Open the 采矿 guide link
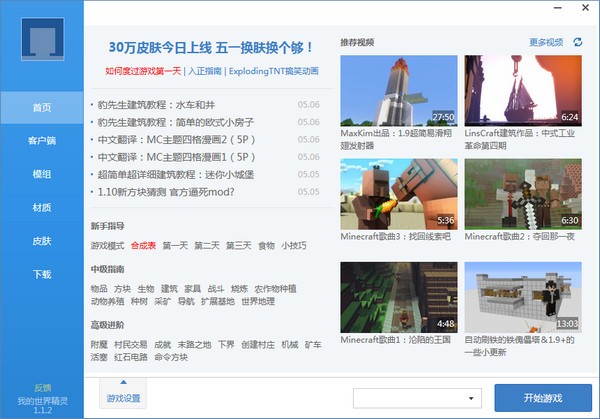Screen dimensions: 600x419 click(x=163, y=302)
